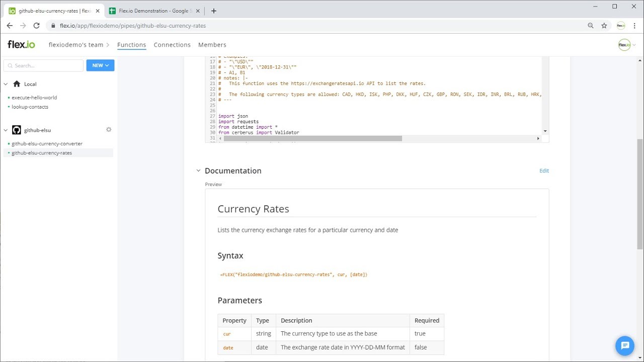Click the Search input field
The image size is (644, 362).
coord(43,65)
